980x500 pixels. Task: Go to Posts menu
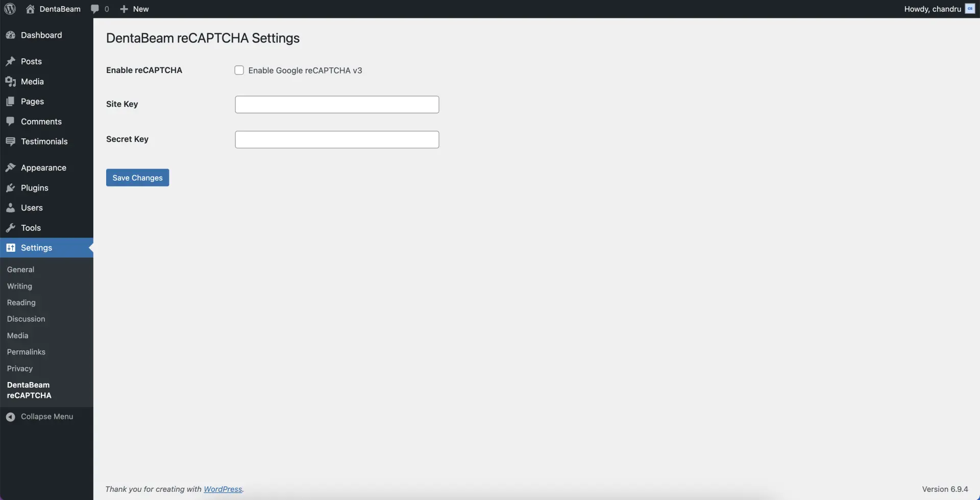[46, 61]
